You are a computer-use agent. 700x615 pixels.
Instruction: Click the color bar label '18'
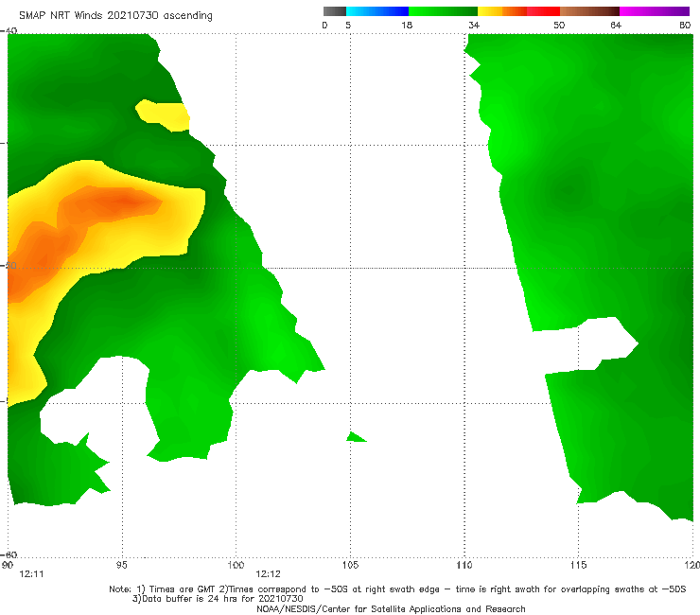click(x=407, y=25)
